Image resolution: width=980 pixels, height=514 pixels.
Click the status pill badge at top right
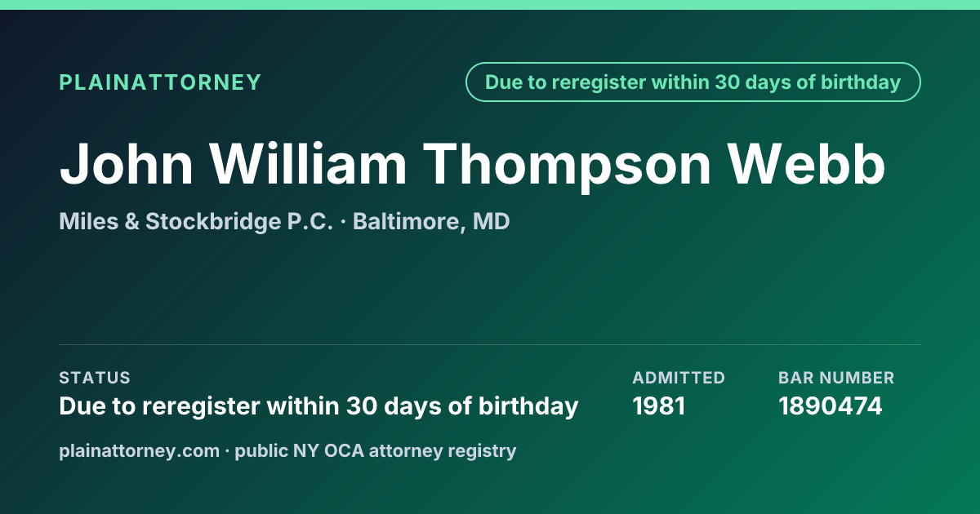coord(693,82)
